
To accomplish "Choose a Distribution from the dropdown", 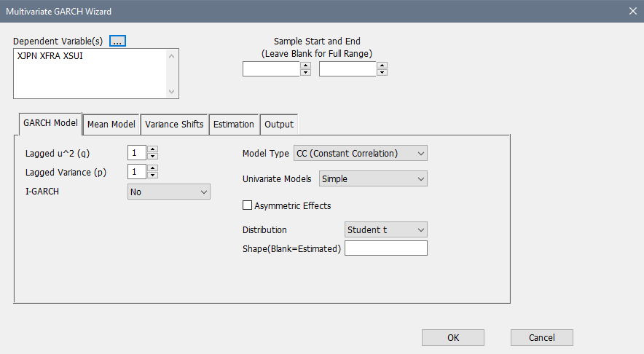I will [385, 229].
